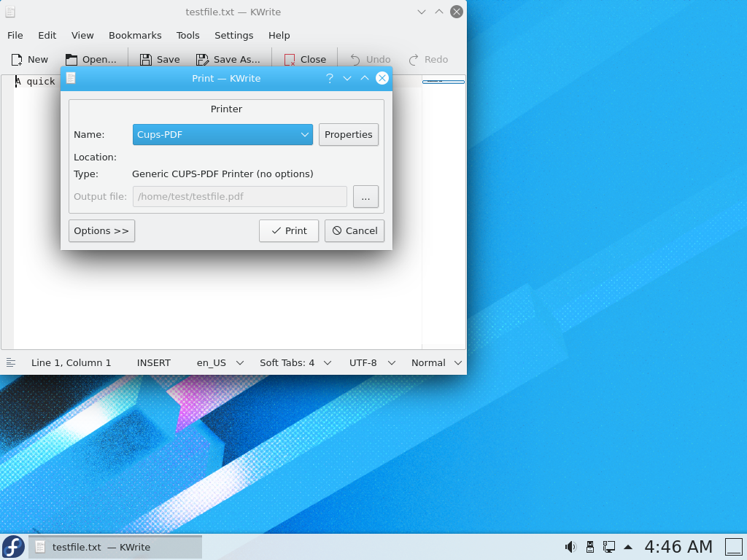Open the Soft Tabs: 4 dropdown
747x560 pixels.
(x=295, y=363)
